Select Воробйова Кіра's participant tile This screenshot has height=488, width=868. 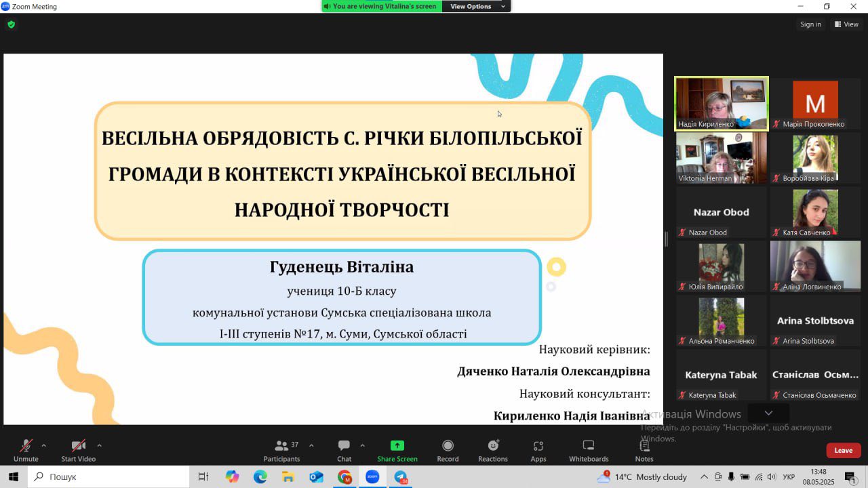(x=815, y=157)
